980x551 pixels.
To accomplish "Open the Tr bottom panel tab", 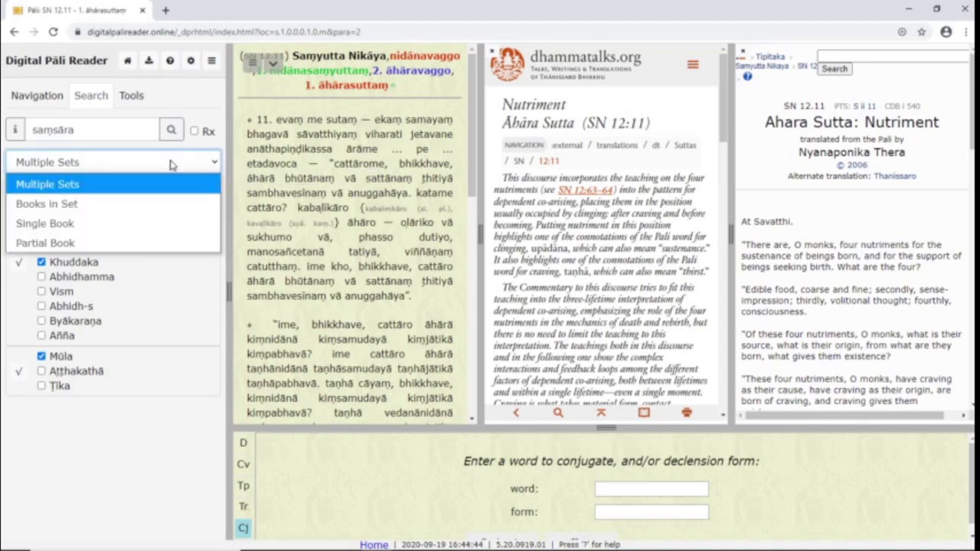I will coord(243,507).
